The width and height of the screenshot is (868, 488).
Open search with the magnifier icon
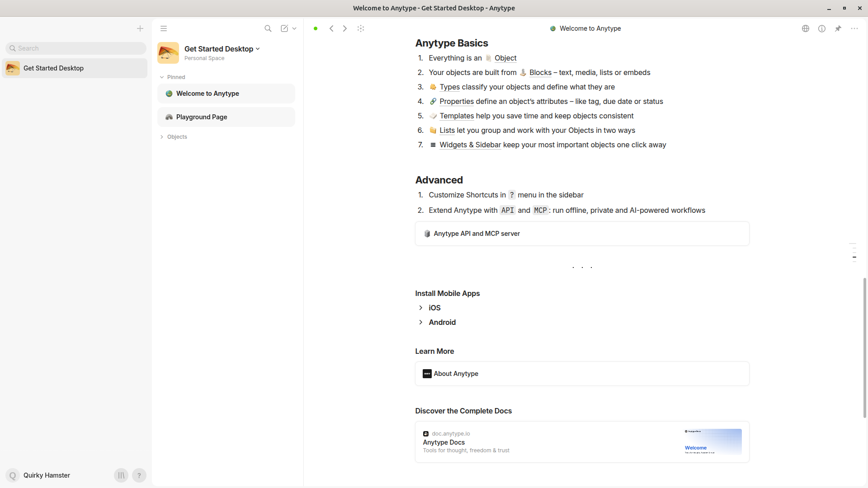[x=268, y=28]
